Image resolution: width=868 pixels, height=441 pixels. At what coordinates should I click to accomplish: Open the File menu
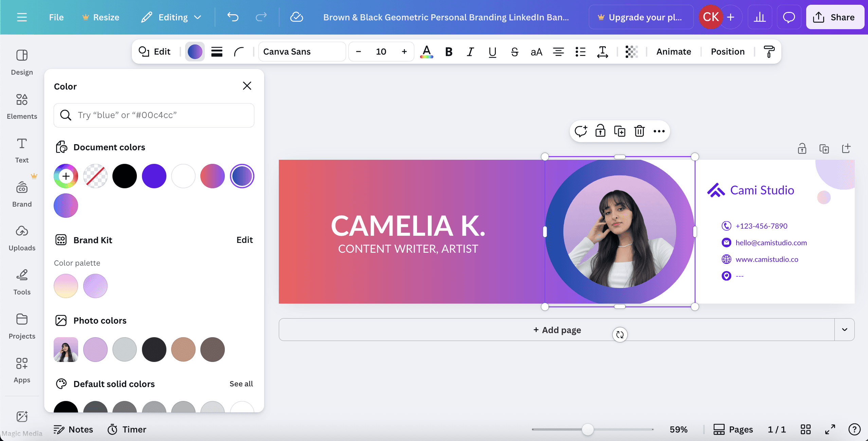coord(56,17)
